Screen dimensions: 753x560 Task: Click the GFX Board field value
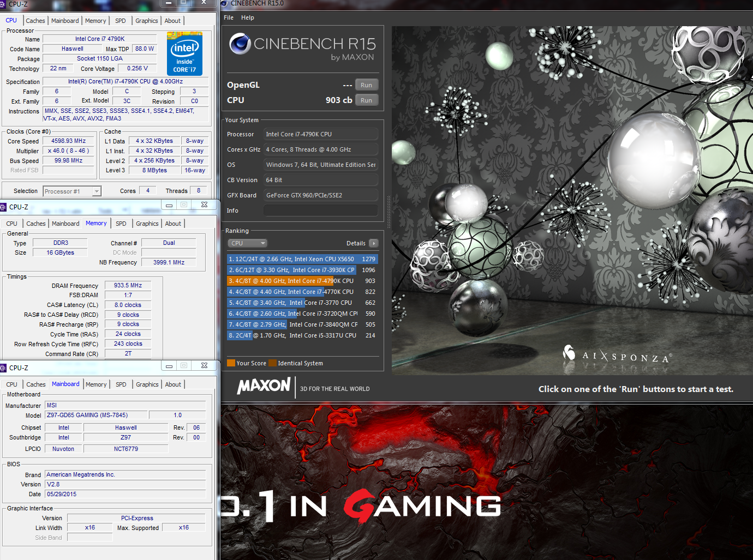pos(321,195)
